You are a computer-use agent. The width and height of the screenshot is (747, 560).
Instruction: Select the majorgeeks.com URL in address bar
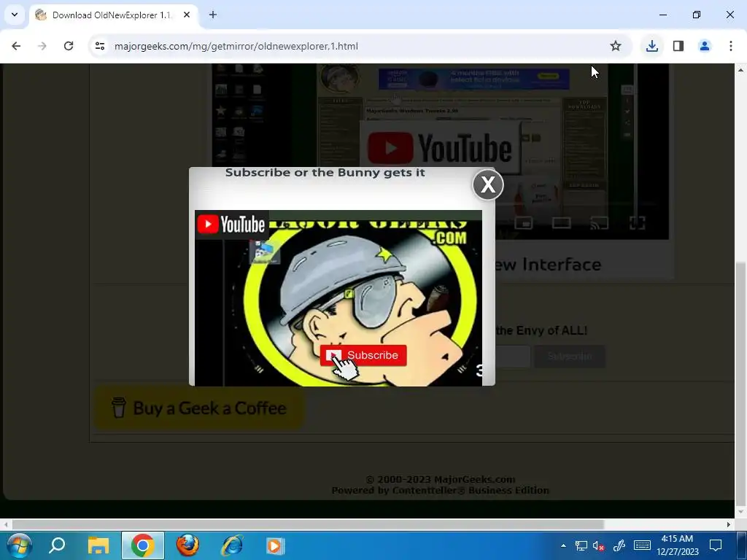(236, 46)
